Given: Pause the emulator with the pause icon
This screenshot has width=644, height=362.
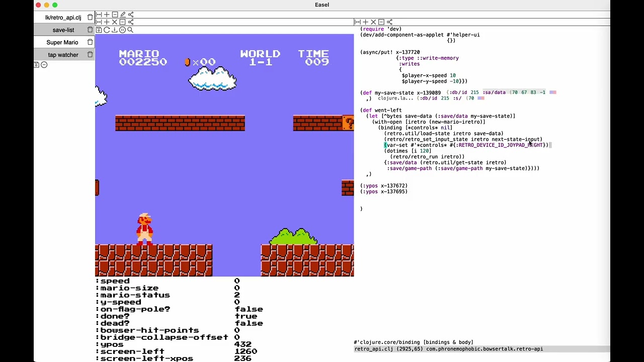Looking at the screenshot, I should 122,30.
